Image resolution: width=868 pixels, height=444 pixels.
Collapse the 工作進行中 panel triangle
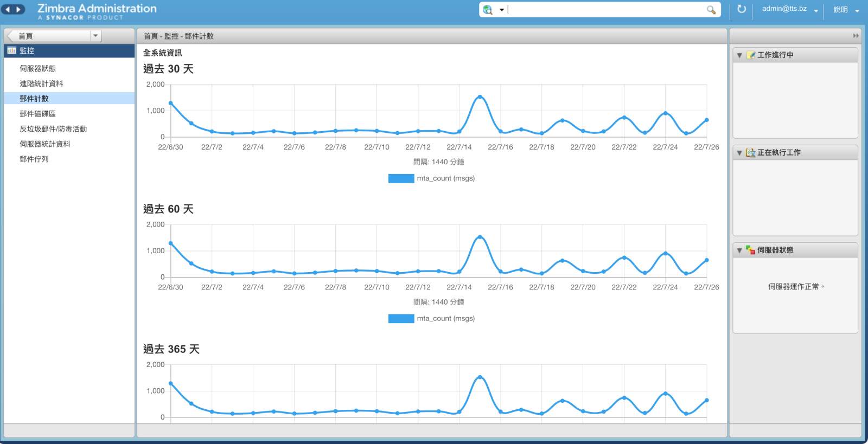point(739,55)
